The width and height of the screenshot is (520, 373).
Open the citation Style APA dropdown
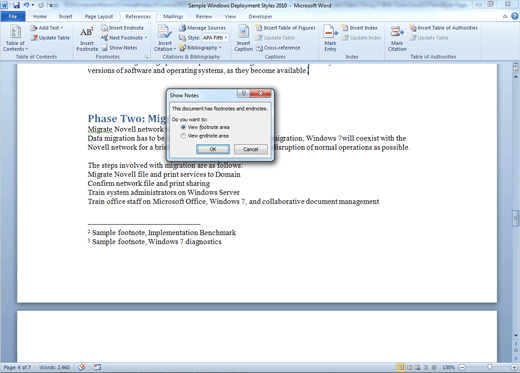(215, 38)
